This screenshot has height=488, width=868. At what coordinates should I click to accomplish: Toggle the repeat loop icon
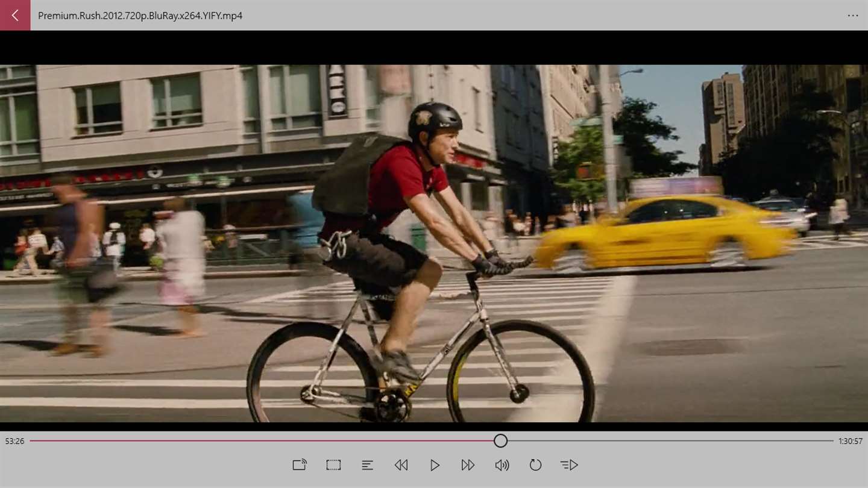[x=535, y=465]
